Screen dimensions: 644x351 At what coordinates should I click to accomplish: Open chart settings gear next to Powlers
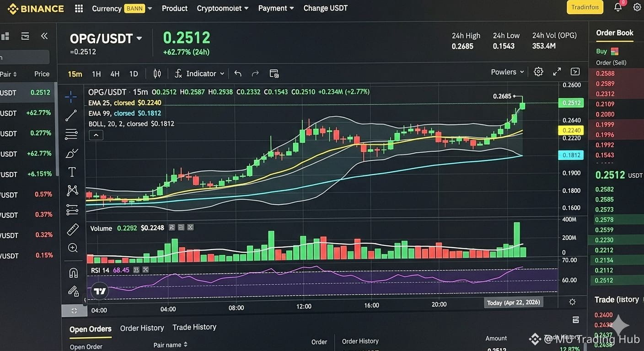click(538, 72)
